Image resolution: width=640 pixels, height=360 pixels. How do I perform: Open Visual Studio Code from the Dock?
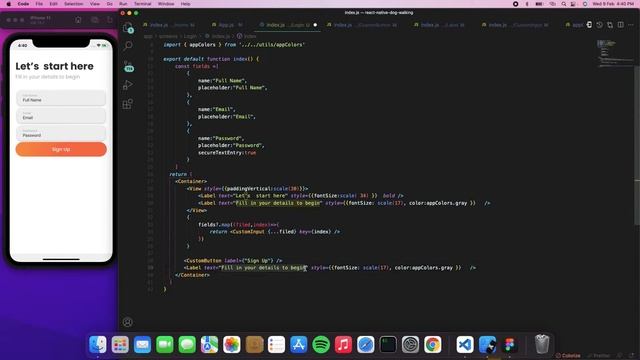(x=465, y=344)
